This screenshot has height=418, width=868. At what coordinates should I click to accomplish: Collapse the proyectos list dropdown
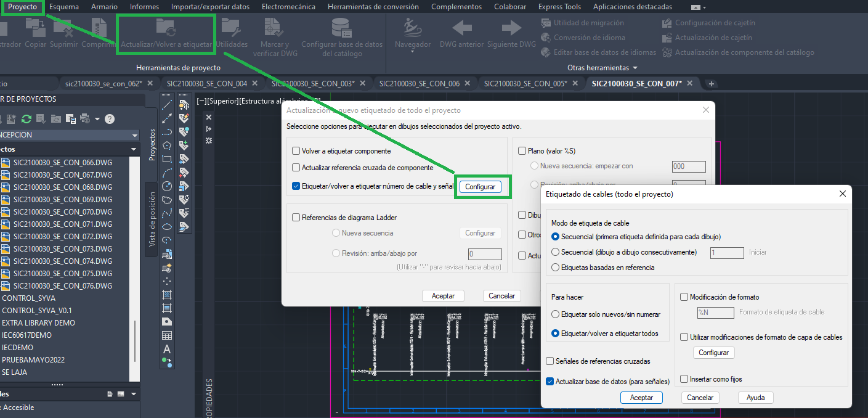(x=133, y=149)
